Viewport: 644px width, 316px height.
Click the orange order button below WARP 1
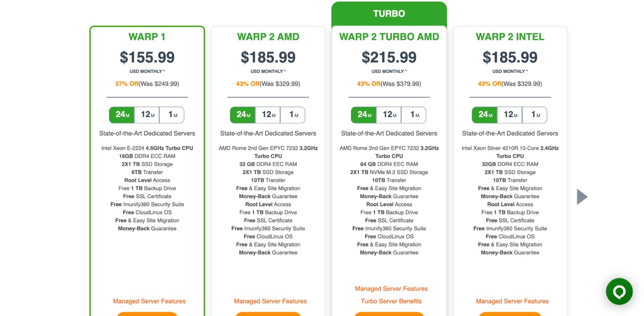click(147, 314)
